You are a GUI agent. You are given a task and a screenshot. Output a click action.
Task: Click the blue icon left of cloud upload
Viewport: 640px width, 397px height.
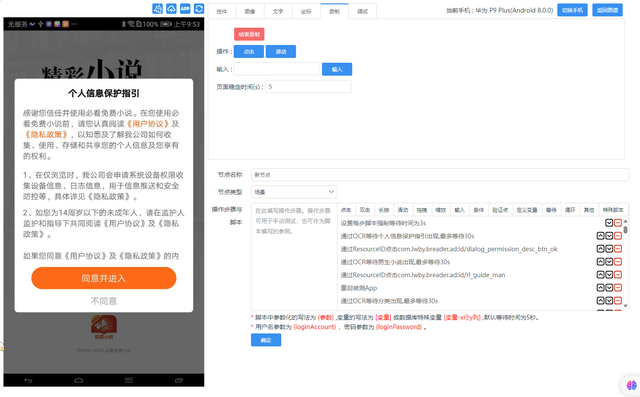[158, 9]
